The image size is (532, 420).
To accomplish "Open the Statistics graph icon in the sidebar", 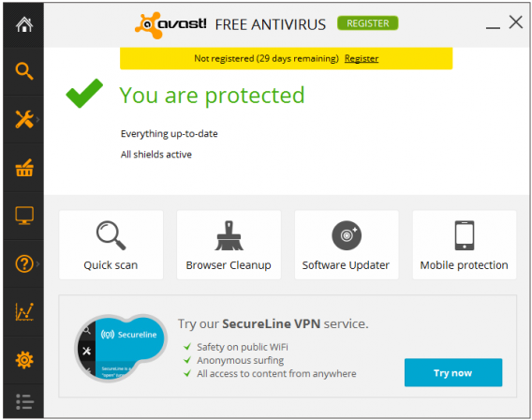I will point(24,311).
